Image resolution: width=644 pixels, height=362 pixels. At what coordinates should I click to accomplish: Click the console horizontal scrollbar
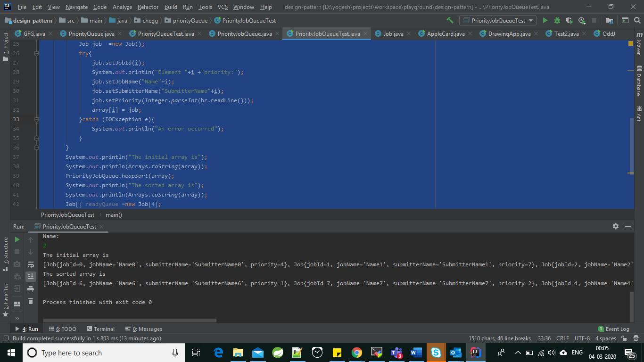130,321
